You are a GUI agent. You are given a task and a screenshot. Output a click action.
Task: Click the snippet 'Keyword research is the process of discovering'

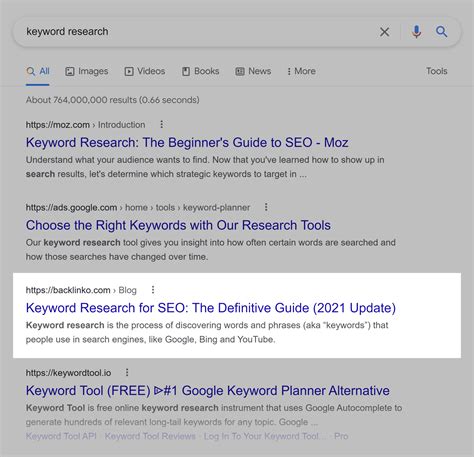tap(207, 332)
